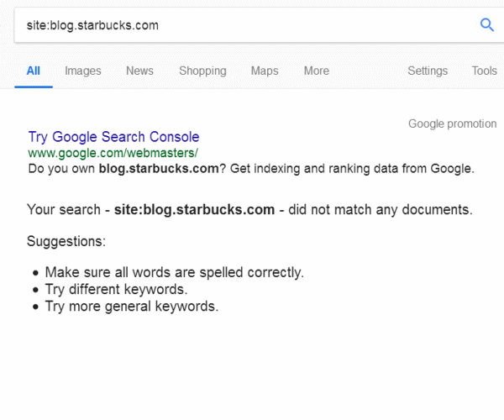504x420 pixels.
Task: Expand the More search categories menu
Action: [316, 71]
